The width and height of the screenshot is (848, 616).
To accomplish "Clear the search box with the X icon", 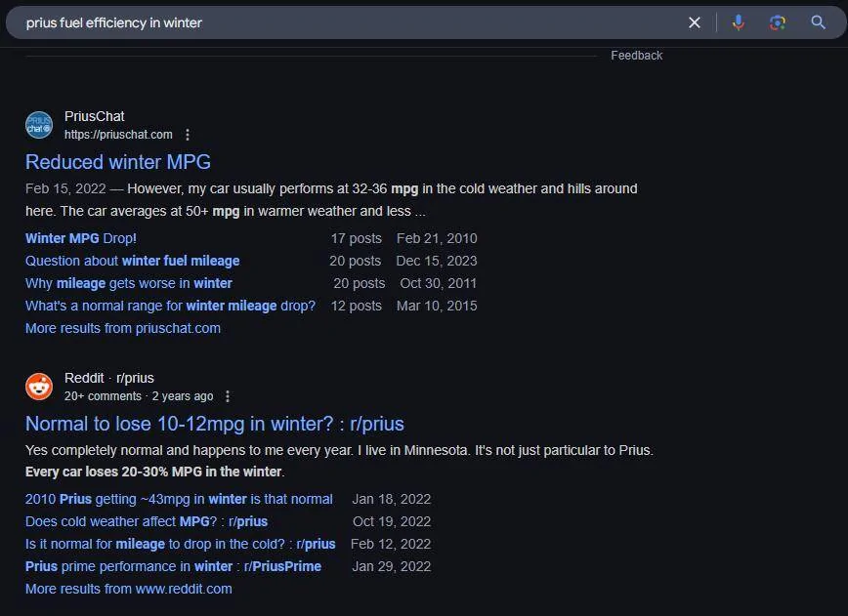I will pos(695,22).
